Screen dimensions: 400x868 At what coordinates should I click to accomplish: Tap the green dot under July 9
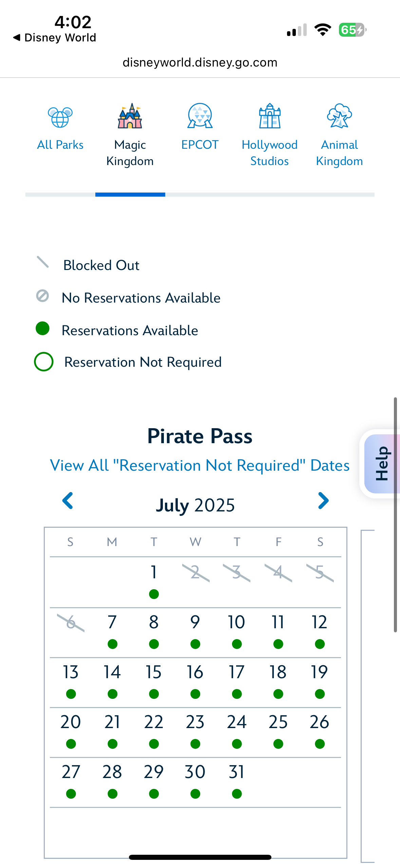tap(195, 644)
